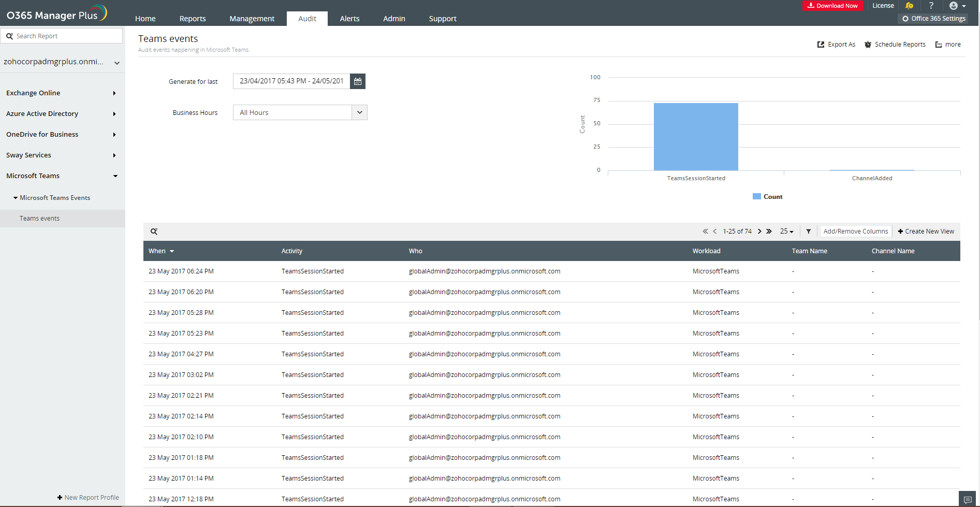Open Office 365 Settings
The height and width of the screenshot is (507, 980).
click(933, 19)
